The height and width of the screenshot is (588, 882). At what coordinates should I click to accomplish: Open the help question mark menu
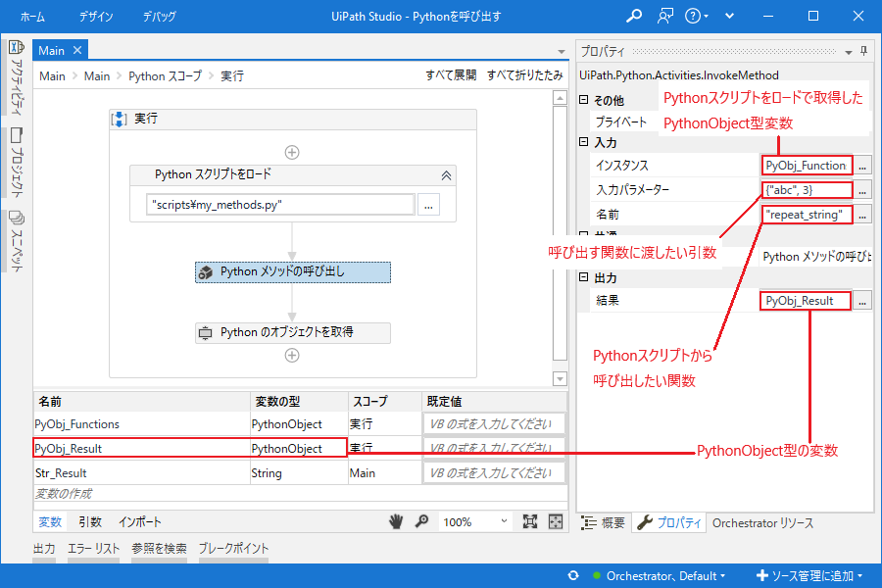click(x=696, y=16)
